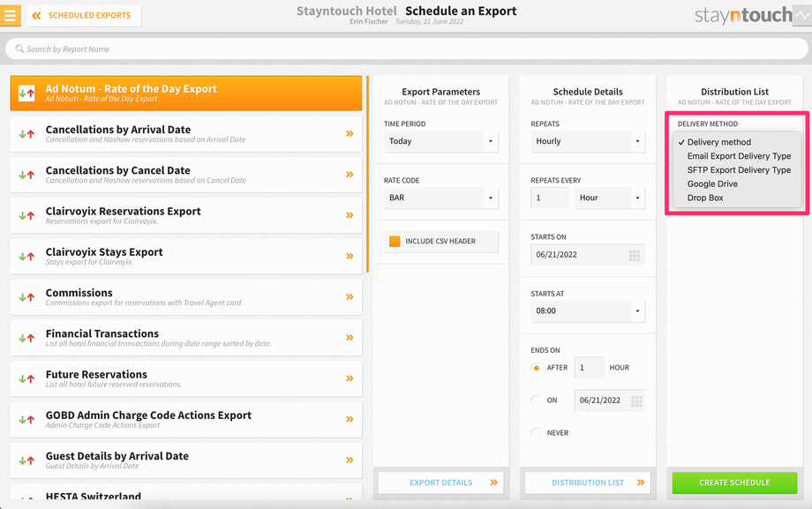Toggle the Include CSV Header checkbox
The image size is (812, 509).
tap(395, 242)
